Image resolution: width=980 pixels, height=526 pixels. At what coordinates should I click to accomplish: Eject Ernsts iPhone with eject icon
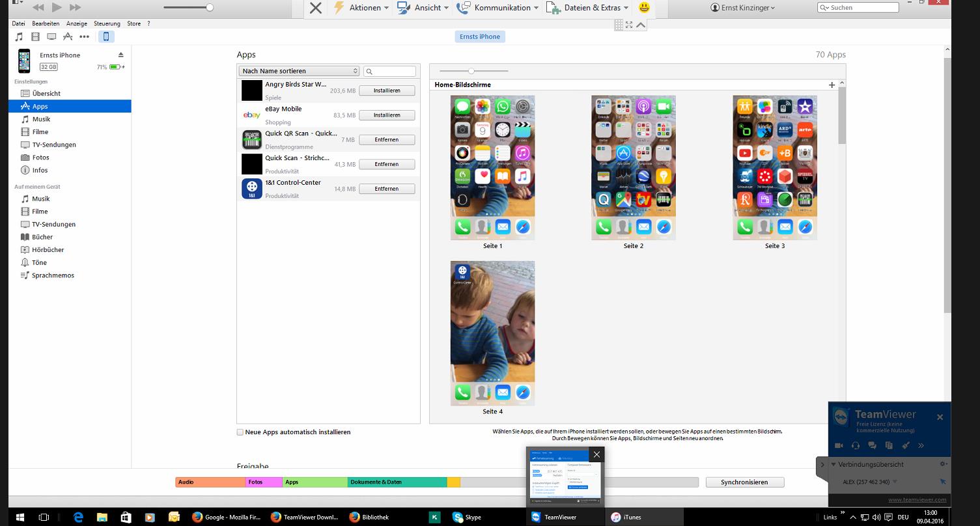pos(120,55)
